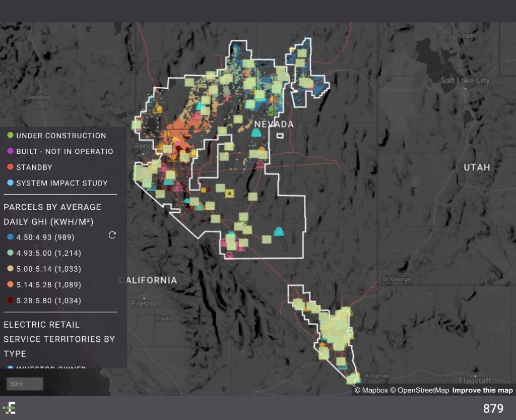Click the 50mi map scale bar
This screenshot has width=516, height=420.
pyautogui.click(x=25, y=384)
